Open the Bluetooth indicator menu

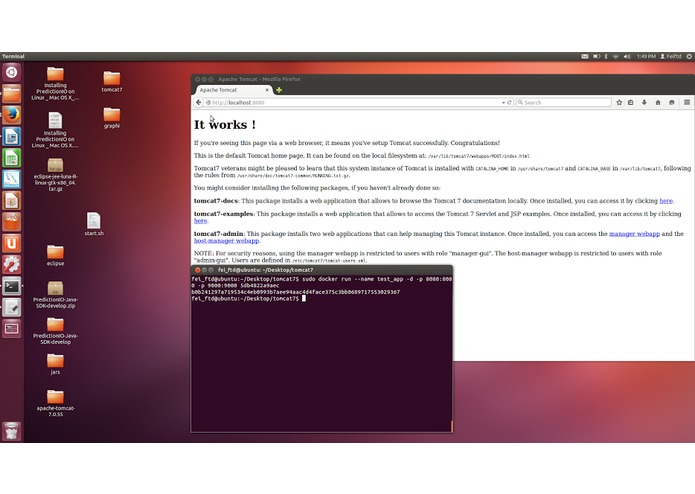pos(606,56)
